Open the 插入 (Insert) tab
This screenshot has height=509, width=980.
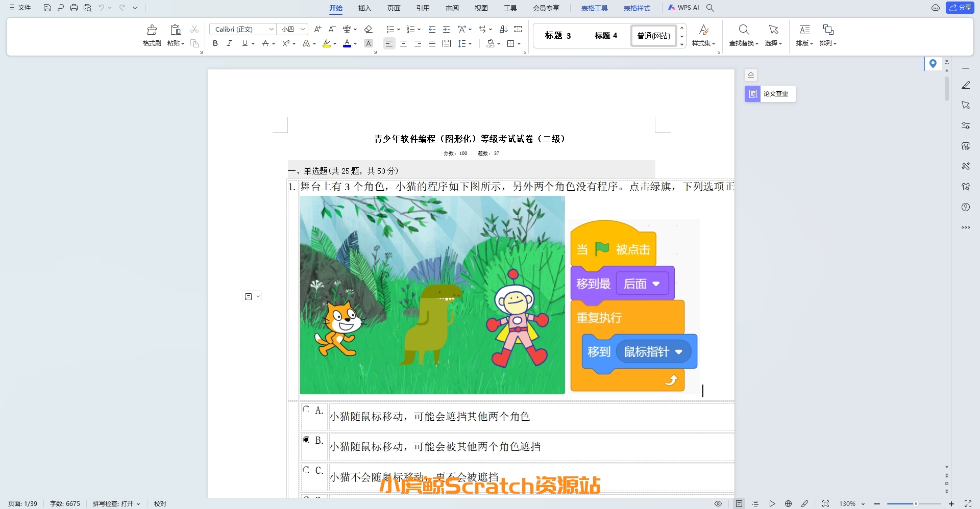click(x=364, y=8)
